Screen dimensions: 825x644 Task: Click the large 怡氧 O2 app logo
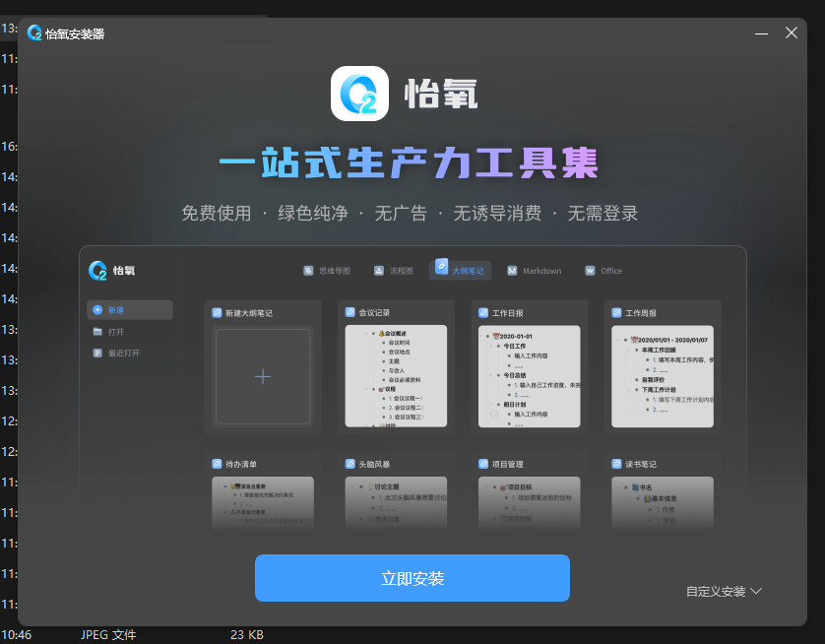coord(359,94)
